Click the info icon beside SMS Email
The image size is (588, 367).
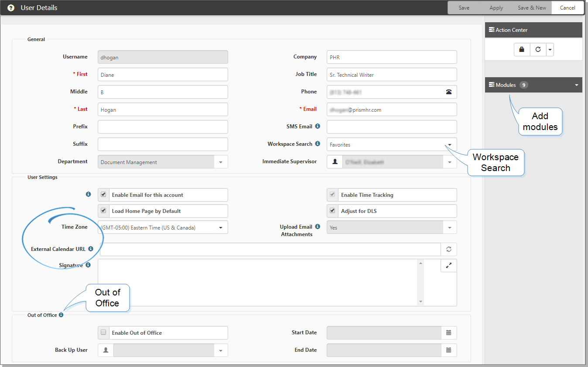point(318,127)
